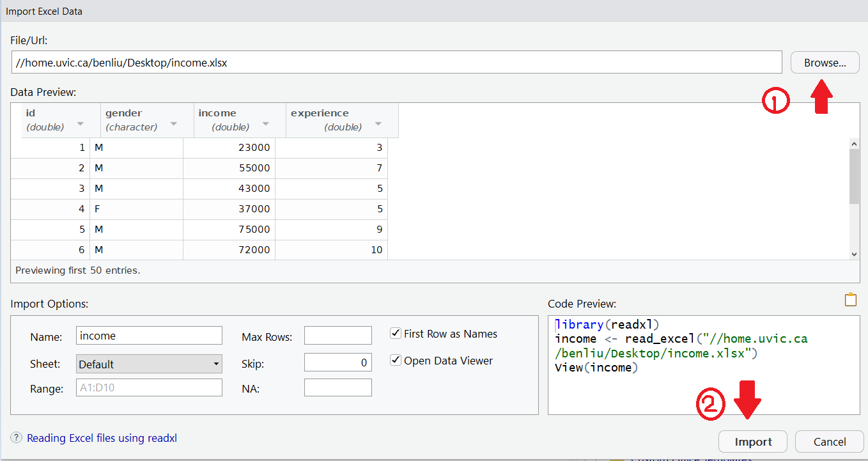This screenshot has width=868, height=461.
Task: Click the NA input field
Action: click(x=338, y=387)
